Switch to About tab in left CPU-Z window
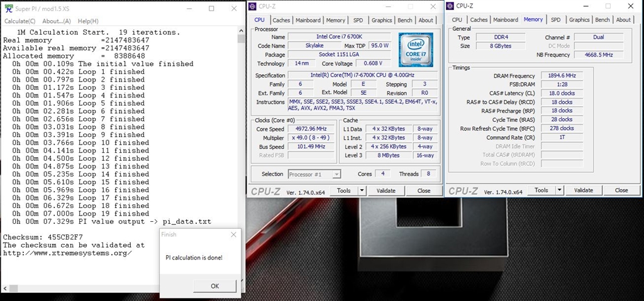The height and width of the screenshot is (301, 644). pyautogui.click(x=426, y=20)
